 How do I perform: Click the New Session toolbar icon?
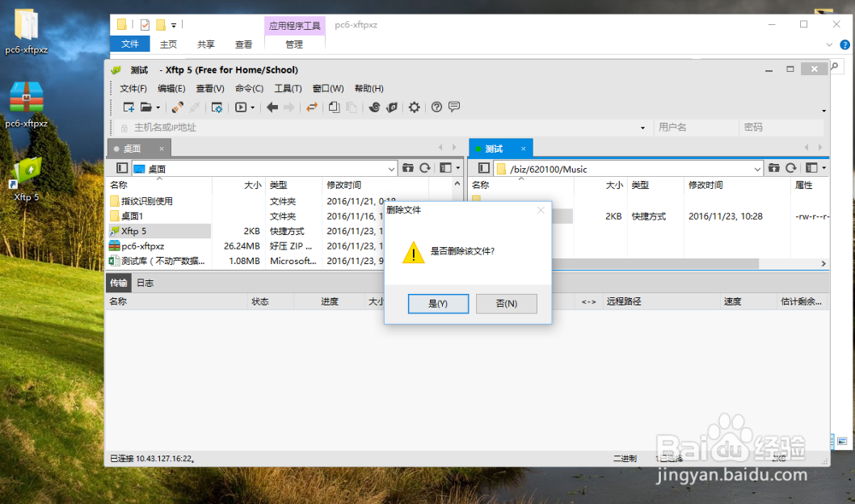coord(129,108)
